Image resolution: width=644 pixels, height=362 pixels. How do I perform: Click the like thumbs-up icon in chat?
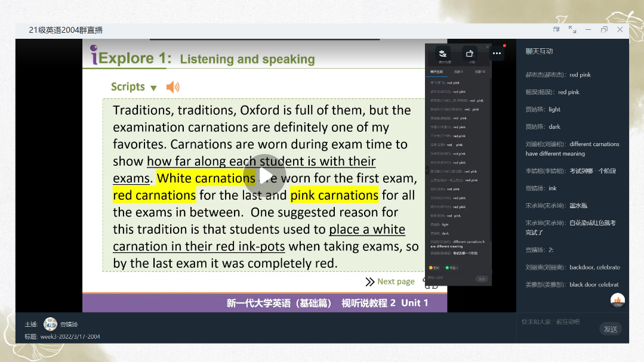(x=618, y=301)
